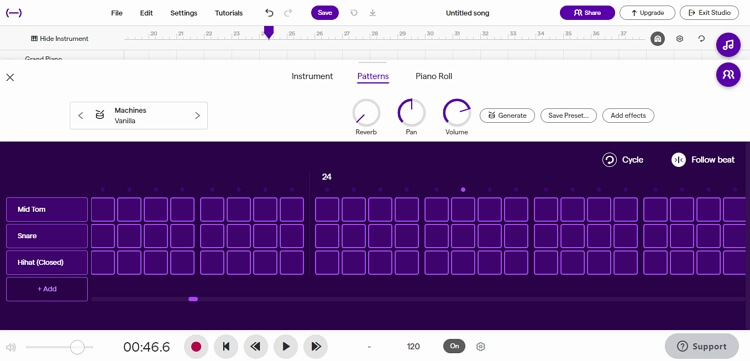The width and height of the screenshot is (750, 361).
Task: Skip back to the beginning
Action: tap(226, 347)
